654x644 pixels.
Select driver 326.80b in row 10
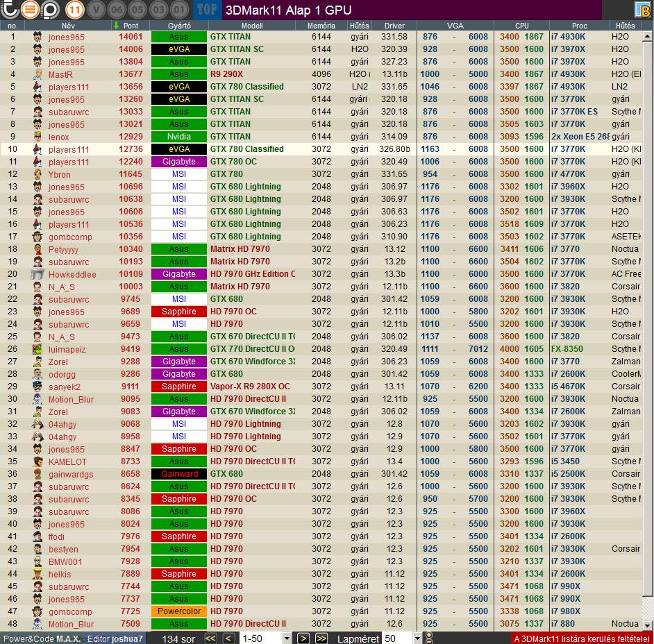click(x=394, y=149)
